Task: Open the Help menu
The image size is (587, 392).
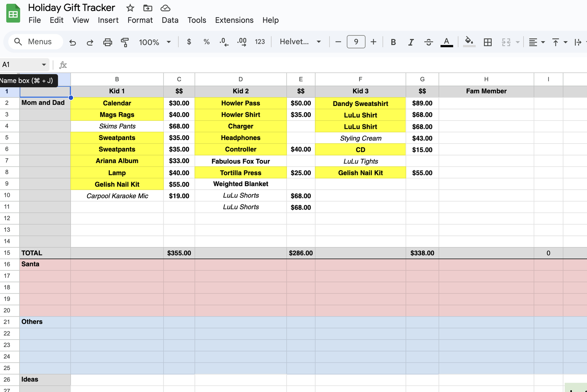Action: coord(271,20)
